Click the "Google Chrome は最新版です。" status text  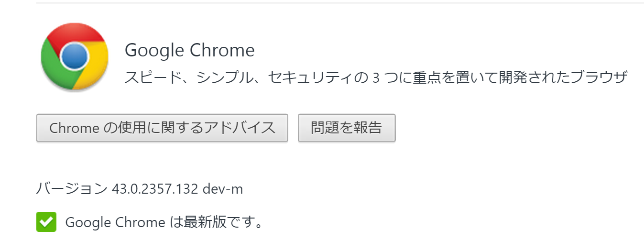(x=164, y=222)
